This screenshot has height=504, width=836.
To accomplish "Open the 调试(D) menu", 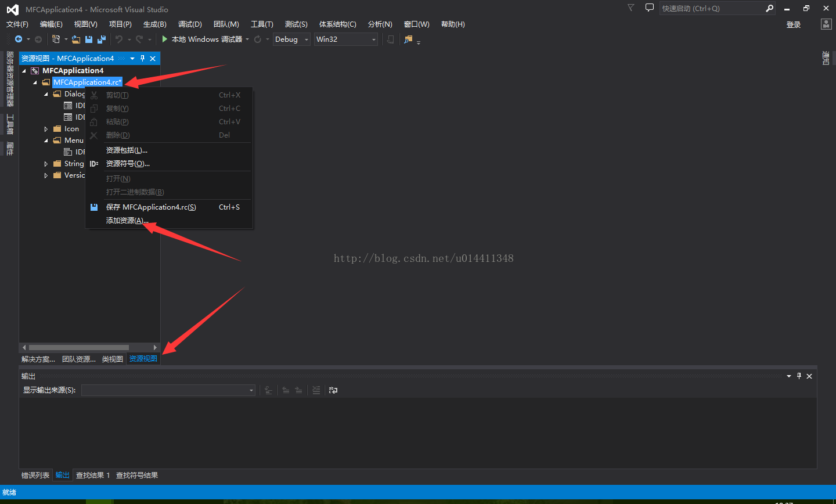I will (x=190, y=24).
